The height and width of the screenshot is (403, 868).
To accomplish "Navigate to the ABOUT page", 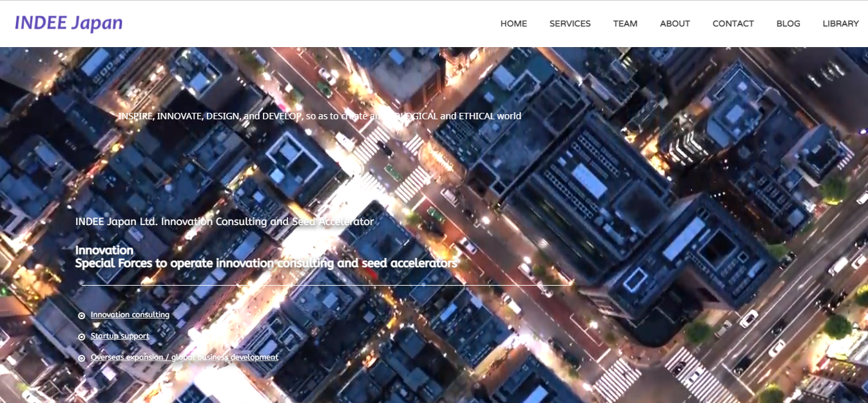I will coord(675,23).
